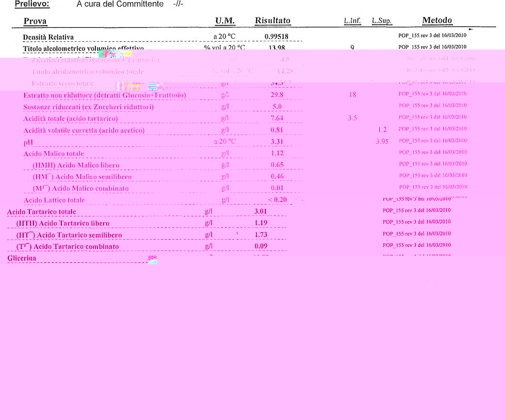
Task: Select the Acido Tartarico totale row label
Action: pos(41,212)
